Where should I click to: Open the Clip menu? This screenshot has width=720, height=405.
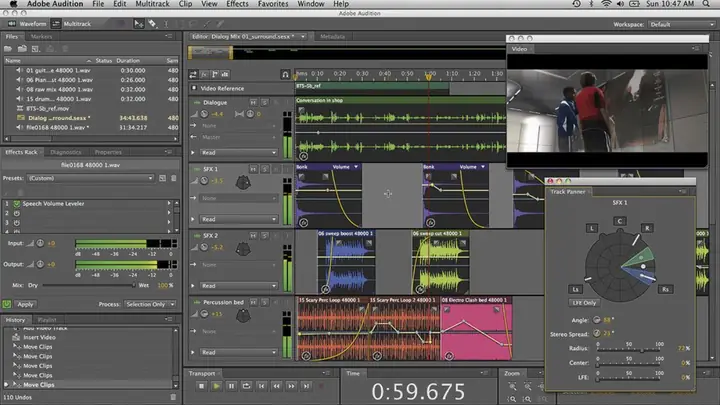point(186,4)
